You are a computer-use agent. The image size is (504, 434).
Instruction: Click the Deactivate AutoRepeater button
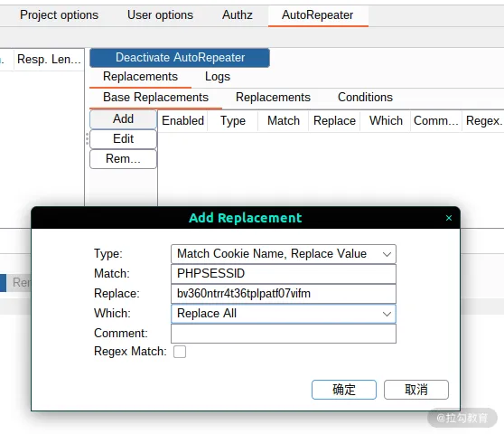click(x=180, y=58)
